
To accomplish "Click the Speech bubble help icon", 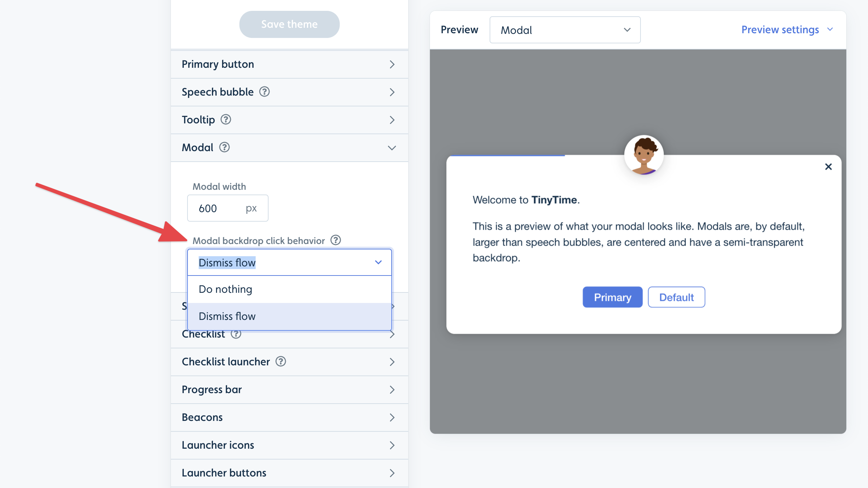I will (264, 92).
